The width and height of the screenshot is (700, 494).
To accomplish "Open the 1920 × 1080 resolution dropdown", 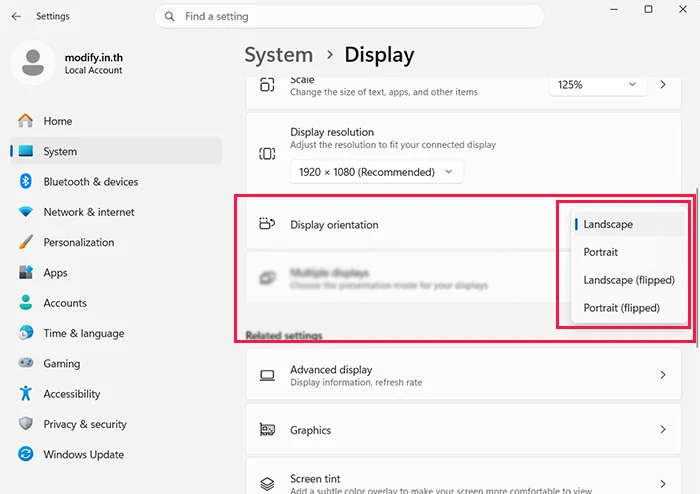I will [377, 172].
